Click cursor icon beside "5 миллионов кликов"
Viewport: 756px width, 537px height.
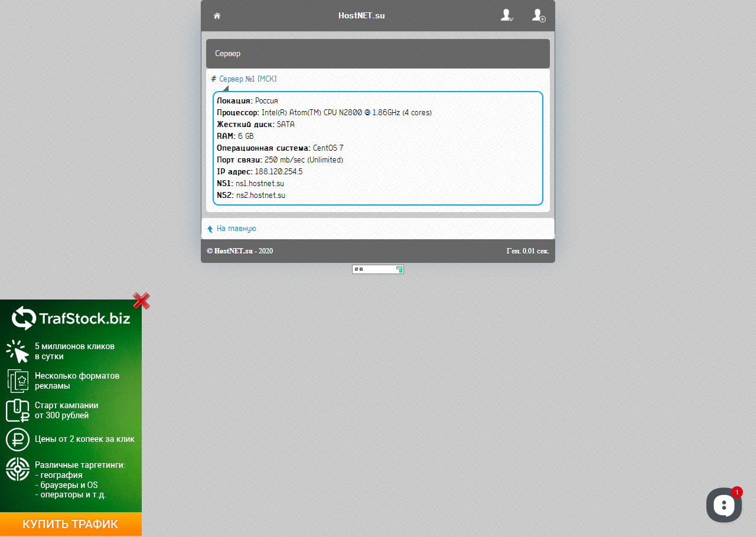[18, 351]
